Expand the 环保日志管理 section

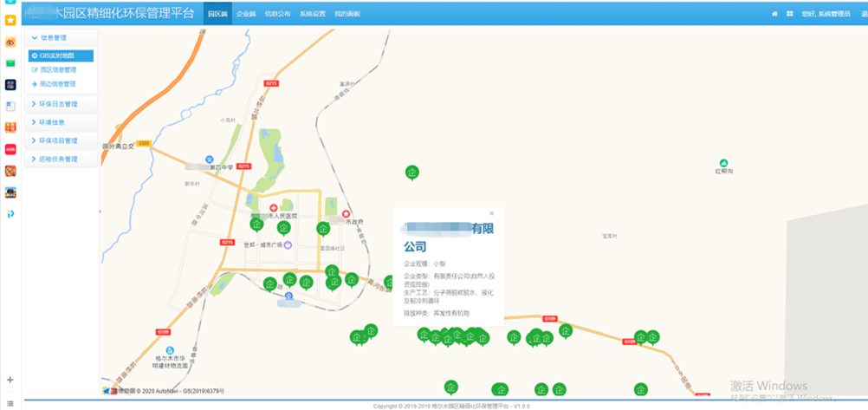[60, 104]
